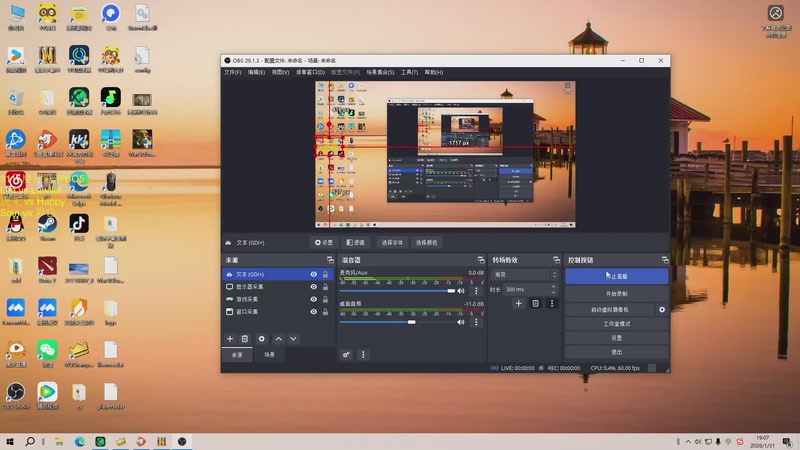Lock the 窗口采集 source
Image resolution: width=800 pixels, height=450 pixels.
click(326, 312)
